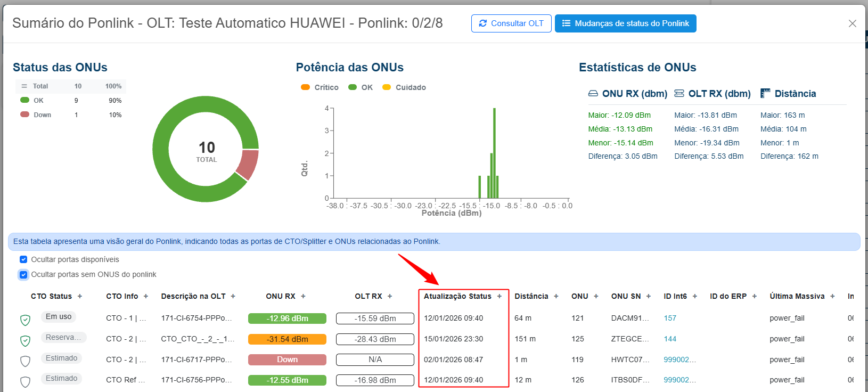Screen dimensions: 868x392
Task: Toggle Ocultar portas sem ONUS do ponlink
Action: click(23, 275)
